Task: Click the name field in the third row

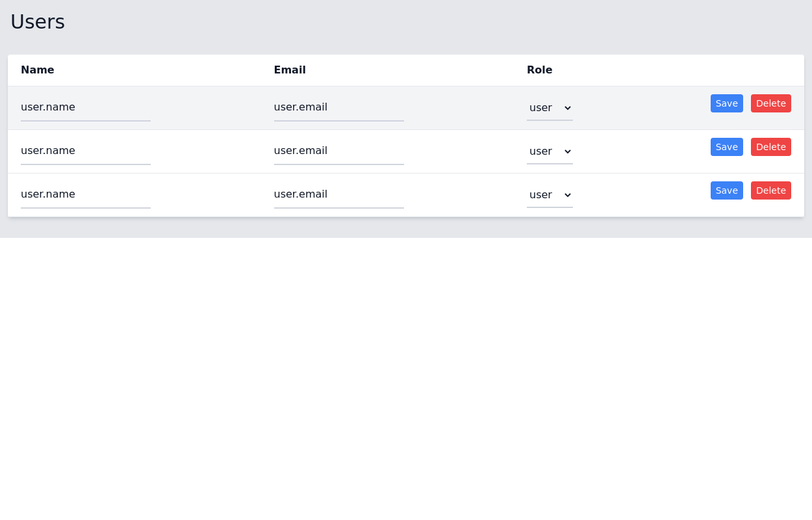Action: 85,194
